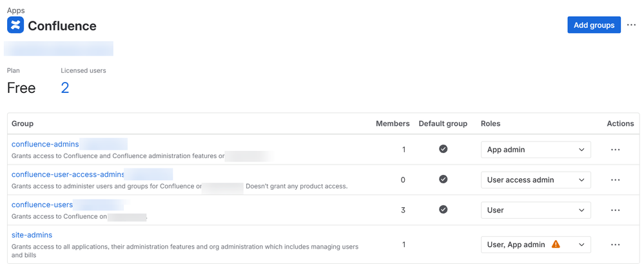Viewport: 644px width, 264px height.
Task: Click the Add groups button
Action: pos(594,25)
